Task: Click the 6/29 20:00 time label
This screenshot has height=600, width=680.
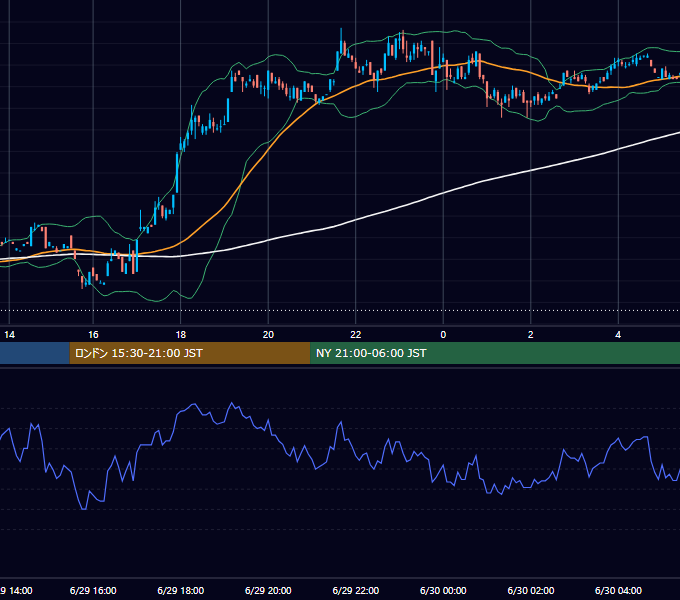Action: coord(268,590)
